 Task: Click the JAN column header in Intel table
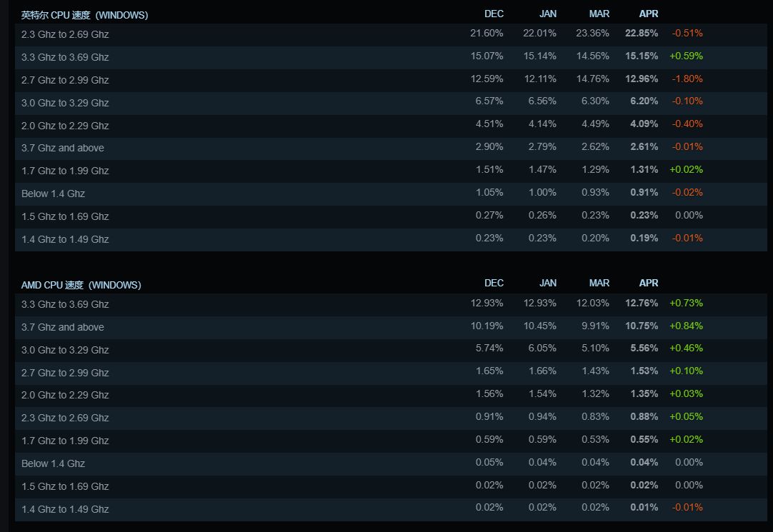click(x=548, y=14)
